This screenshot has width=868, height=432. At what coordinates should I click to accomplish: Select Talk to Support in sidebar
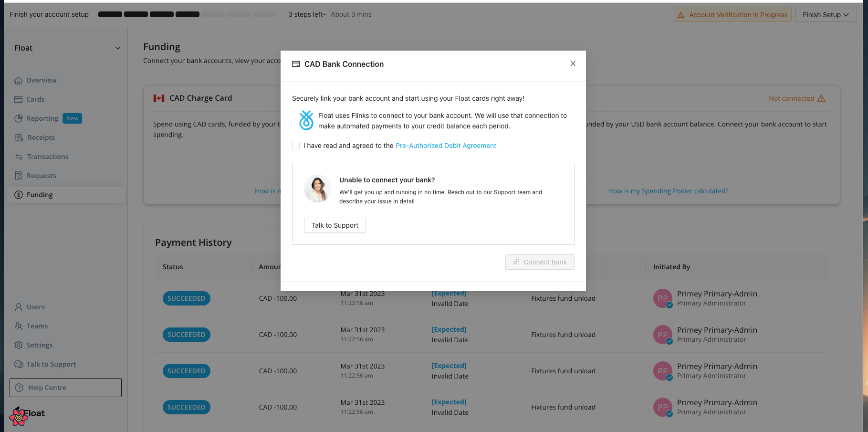click(x=51, y=364)
